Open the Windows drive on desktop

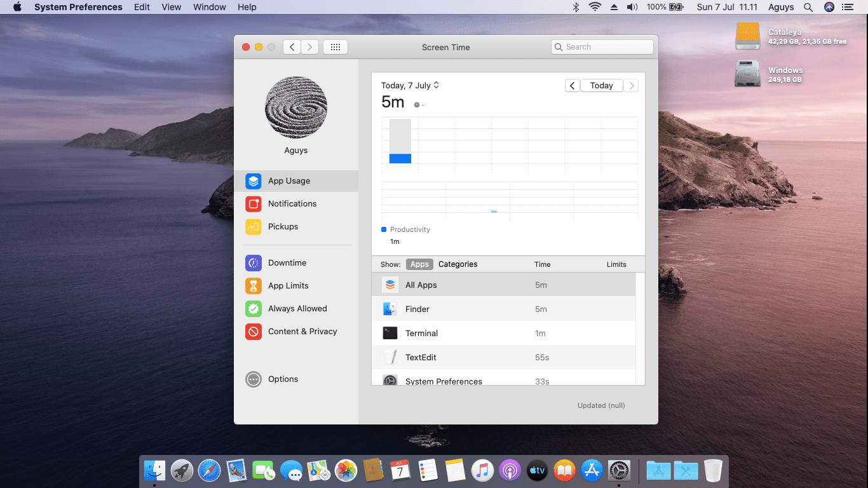[747, 74]
